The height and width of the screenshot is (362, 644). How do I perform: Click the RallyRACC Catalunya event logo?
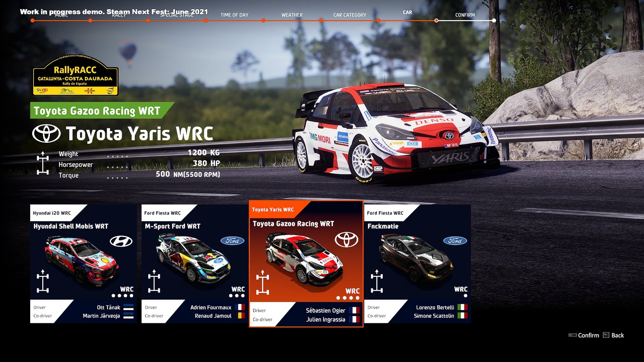(75, 75)
